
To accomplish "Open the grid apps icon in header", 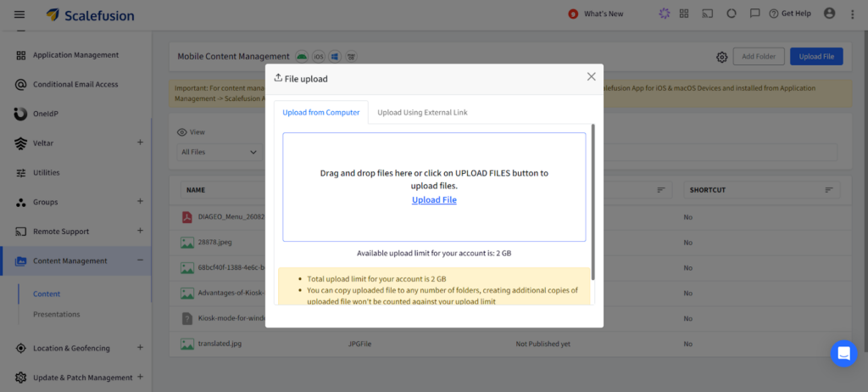I will [x=684, y=14].
